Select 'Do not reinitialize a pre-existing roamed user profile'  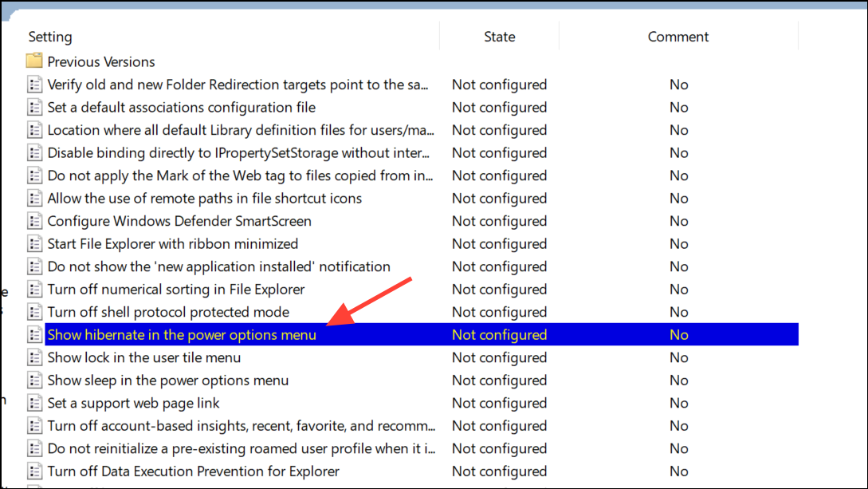(242, 448)
